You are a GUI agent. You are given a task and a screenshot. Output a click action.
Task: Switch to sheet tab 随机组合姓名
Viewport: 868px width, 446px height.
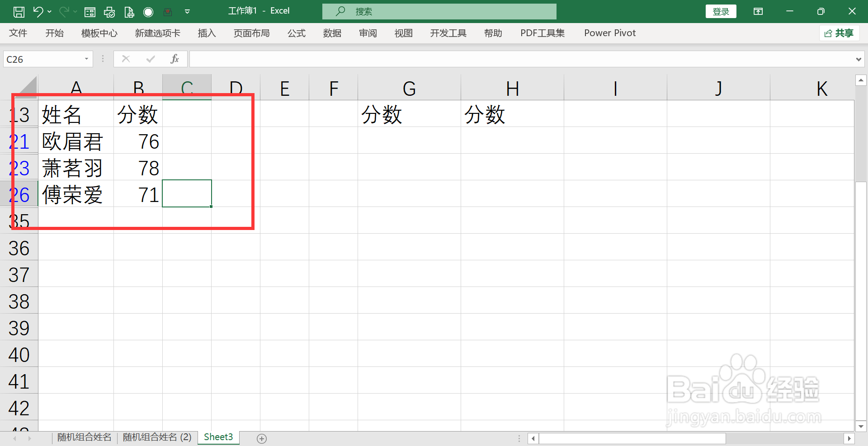click(85, 437)
